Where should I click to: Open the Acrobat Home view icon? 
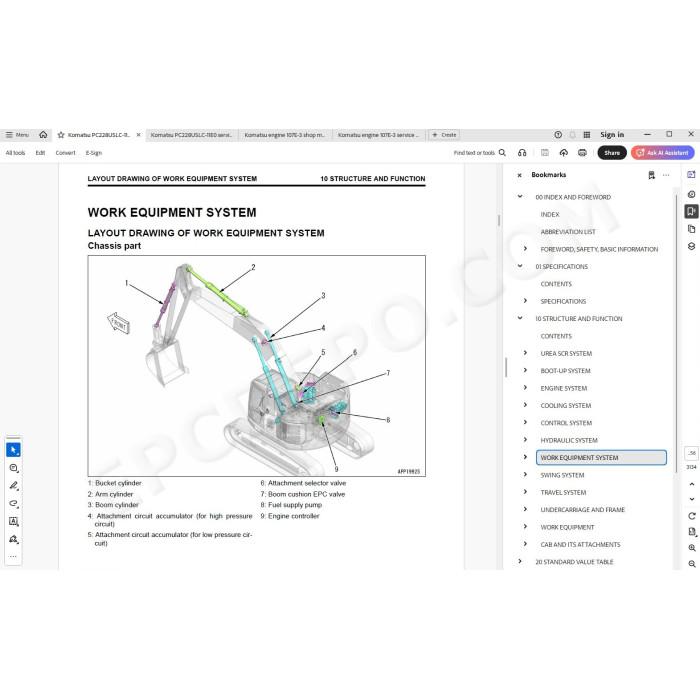tap(43, 134)
